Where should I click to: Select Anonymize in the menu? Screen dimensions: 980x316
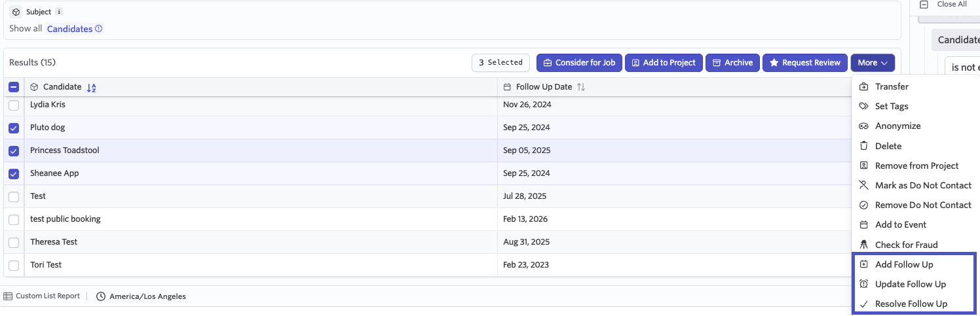897,126
